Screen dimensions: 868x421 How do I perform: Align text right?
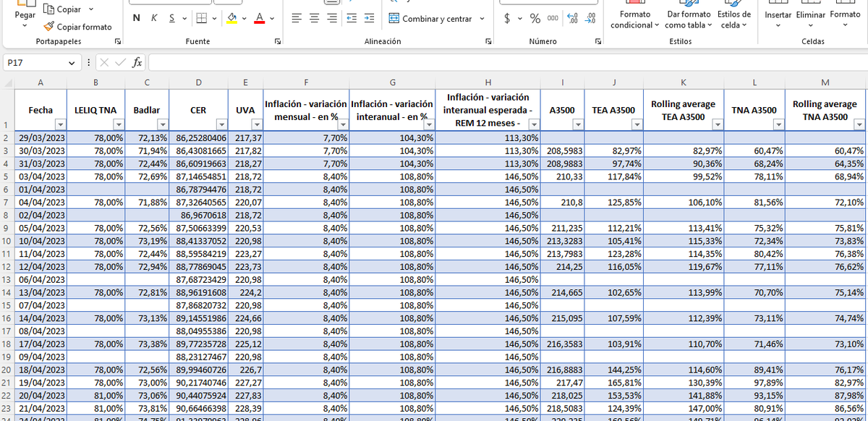(x=331, y=18)
